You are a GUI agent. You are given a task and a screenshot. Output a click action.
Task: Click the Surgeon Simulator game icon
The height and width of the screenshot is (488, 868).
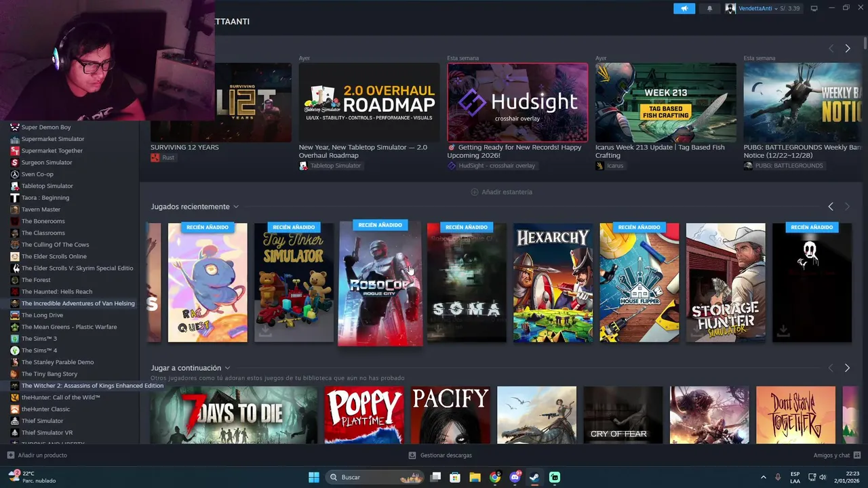coord(15,162)
